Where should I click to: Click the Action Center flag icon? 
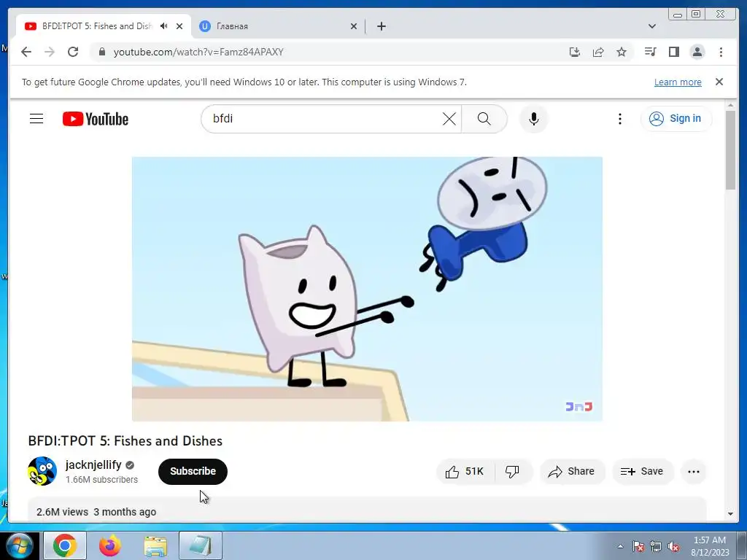[638, 546]
